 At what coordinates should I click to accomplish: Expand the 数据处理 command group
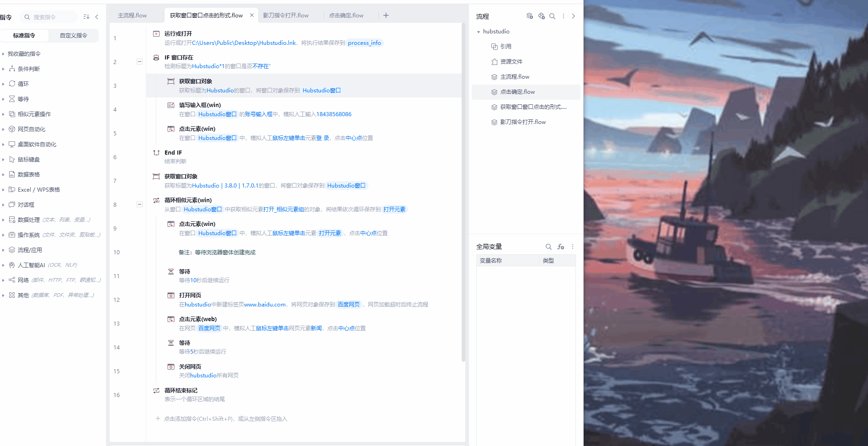3,220
